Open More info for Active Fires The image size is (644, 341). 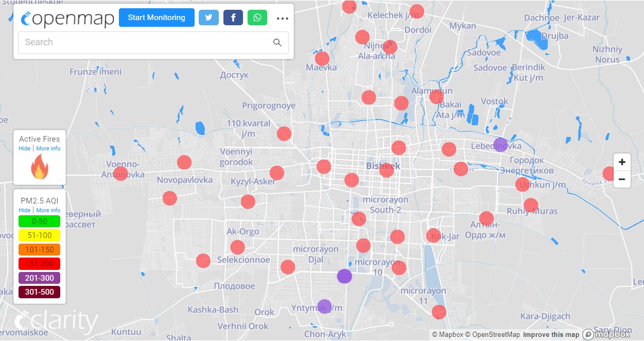(48, 148)
